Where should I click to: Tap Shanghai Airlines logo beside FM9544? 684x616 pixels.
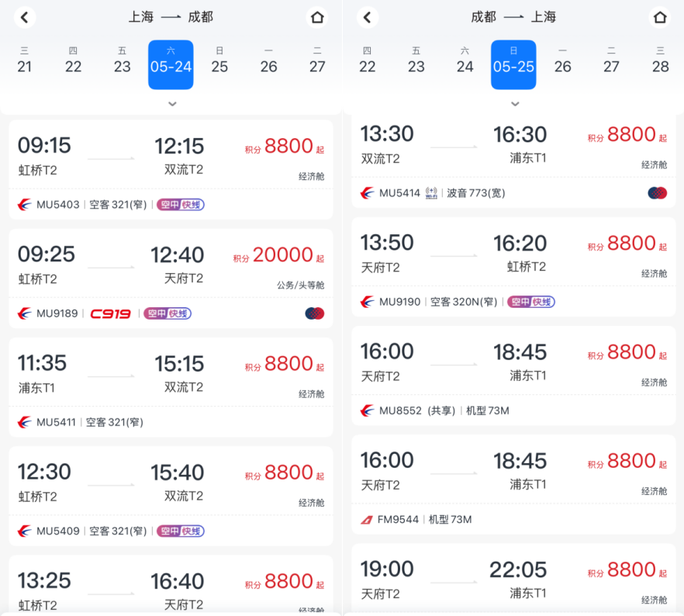click(x=366, y=520)
